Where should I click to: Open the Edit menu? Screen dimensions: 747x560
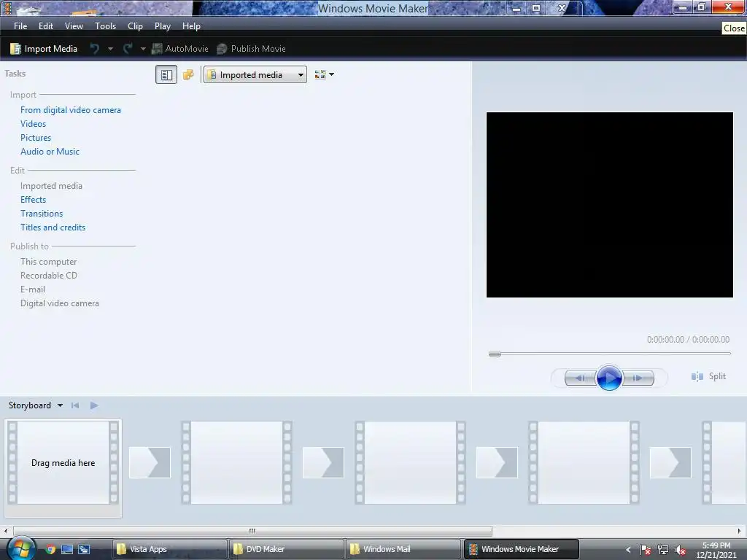pos(46,26)
